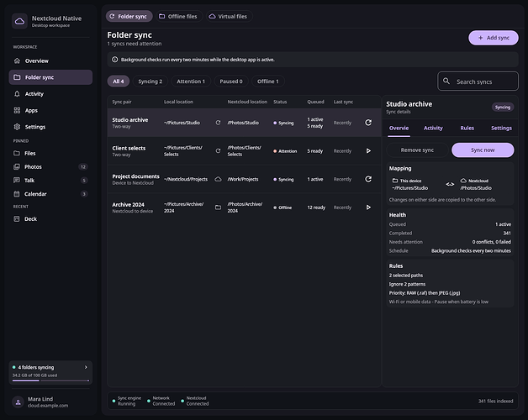The width and height of the screenshot is (528, 420).
Task: Switch to the Offline files tab
Action: point(179,16)
